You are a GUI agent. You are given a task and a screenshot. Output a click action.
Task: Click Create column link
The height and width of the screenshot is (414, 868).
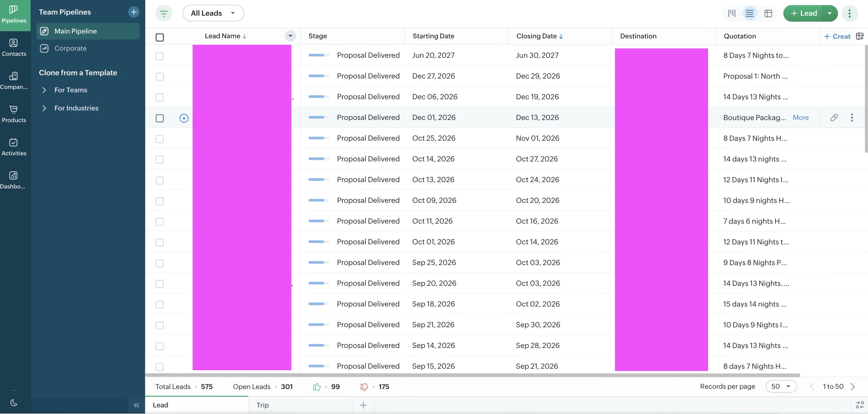click(x=837, y=36)
